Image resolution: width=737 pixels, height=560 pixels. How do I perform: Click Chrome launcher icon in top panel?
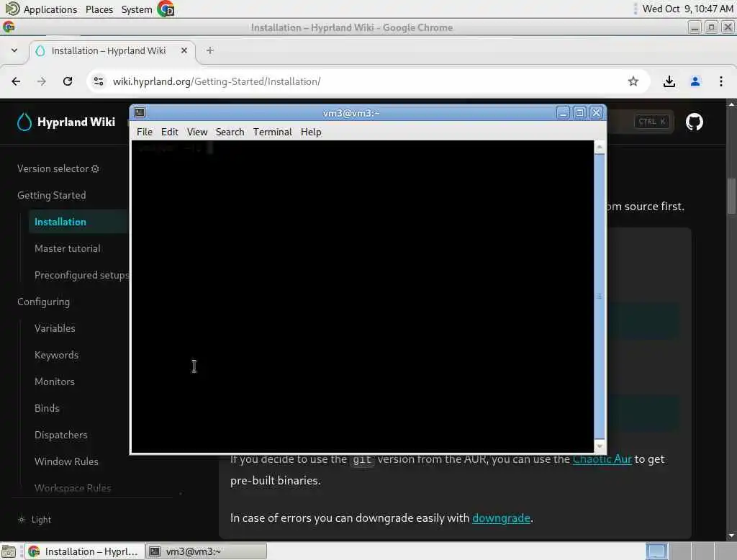(166, 9)
